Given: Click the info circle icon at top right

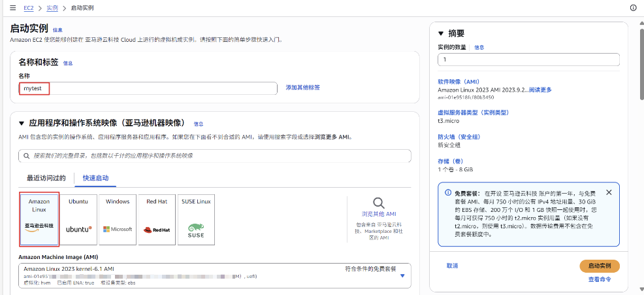Looking at the screenshot, I should [633, 8].
